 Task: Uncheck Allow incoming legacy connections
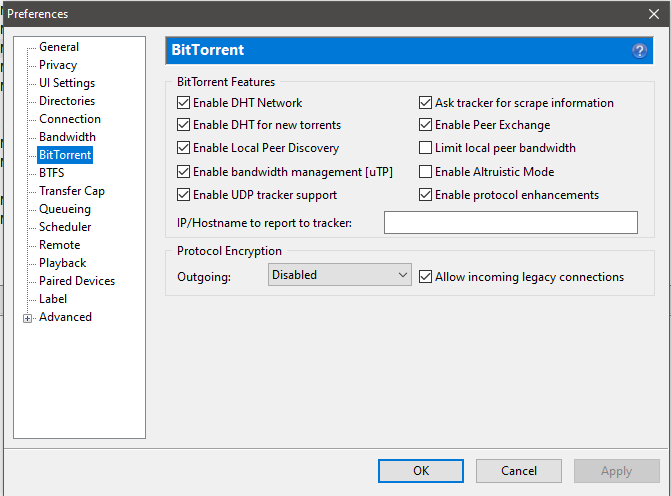(425, 276)
